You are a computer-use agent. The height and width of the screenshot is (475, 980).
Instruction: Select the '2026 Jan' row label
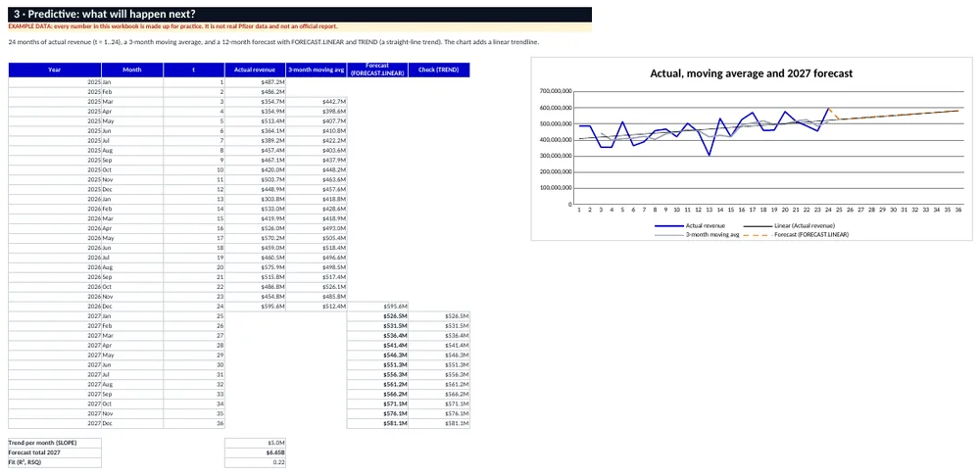click(99, 199)
